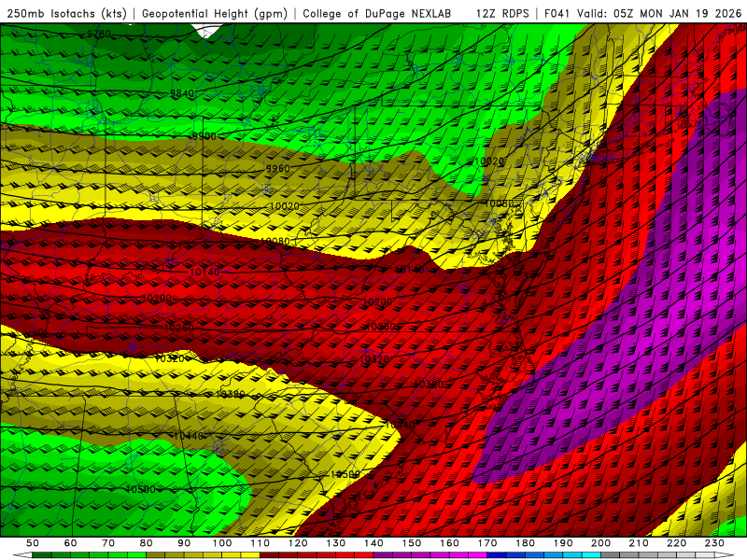
Task: Click the 230 knot legend label
Action: (714, 543)
